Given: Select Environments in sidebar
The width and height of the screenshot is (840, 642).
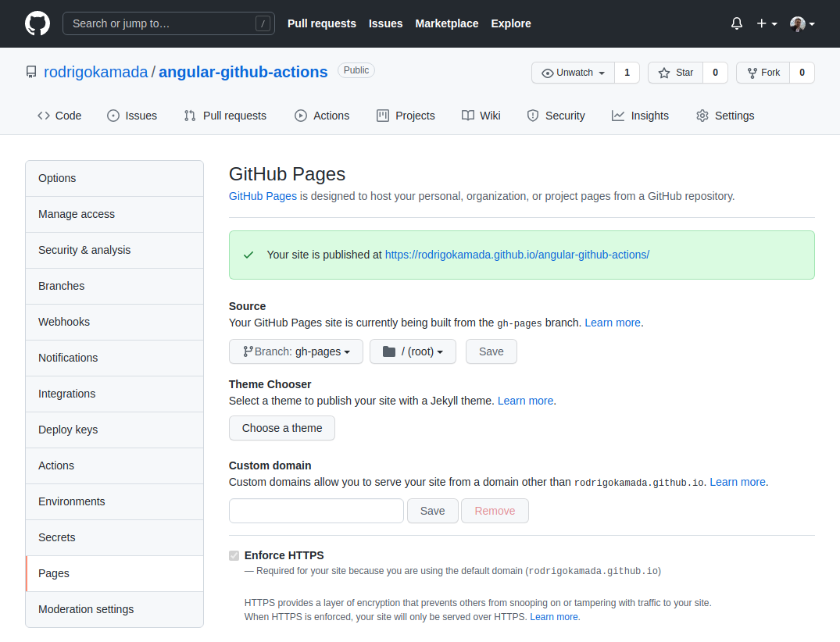Looking at the screenshot, I should (115, 501).
